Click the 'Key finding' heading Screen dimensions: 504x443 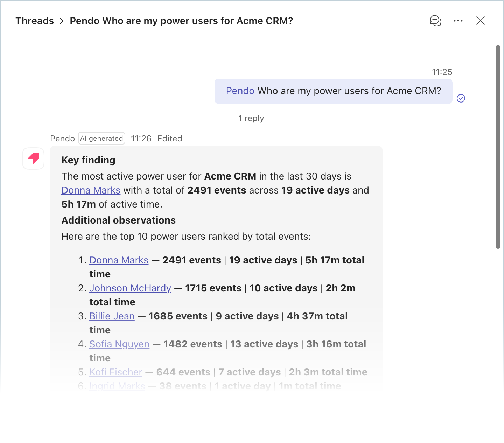[x=89, y=160]
